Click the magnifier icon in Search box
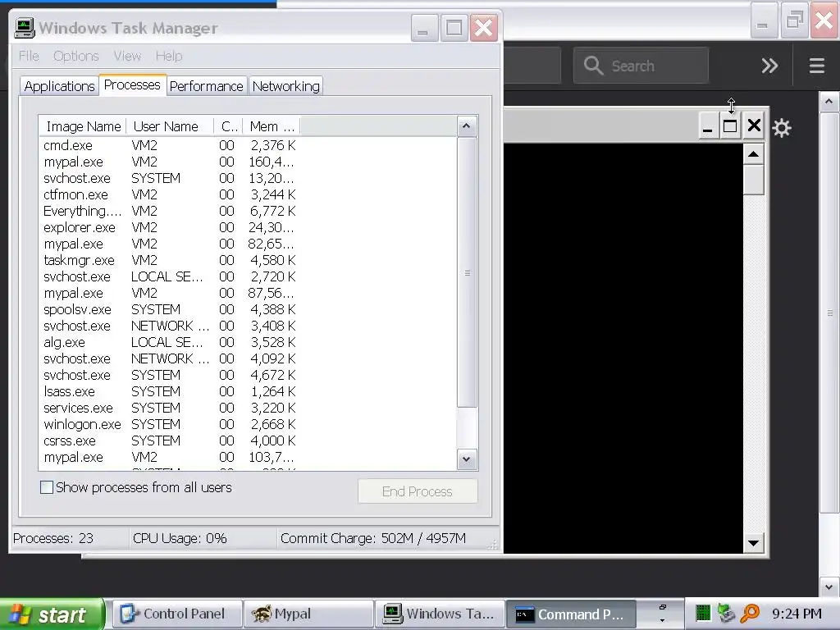Screen dimensions: 840x630 click(x=593, y=66)
